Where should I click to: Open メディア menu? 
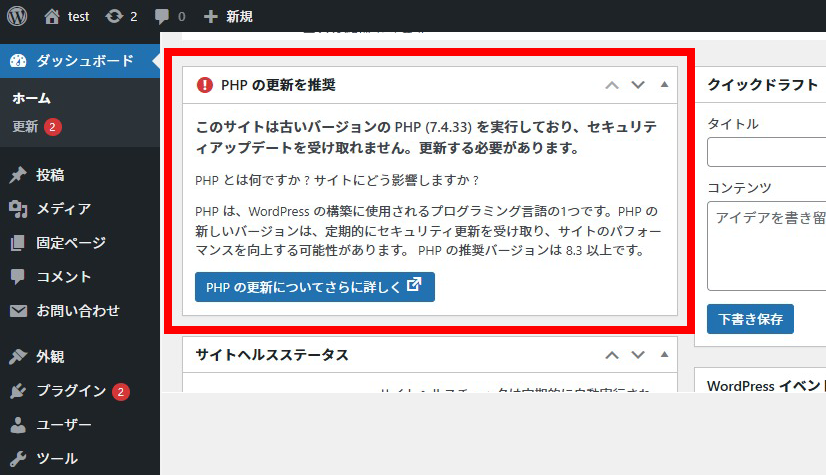(80, 209)
